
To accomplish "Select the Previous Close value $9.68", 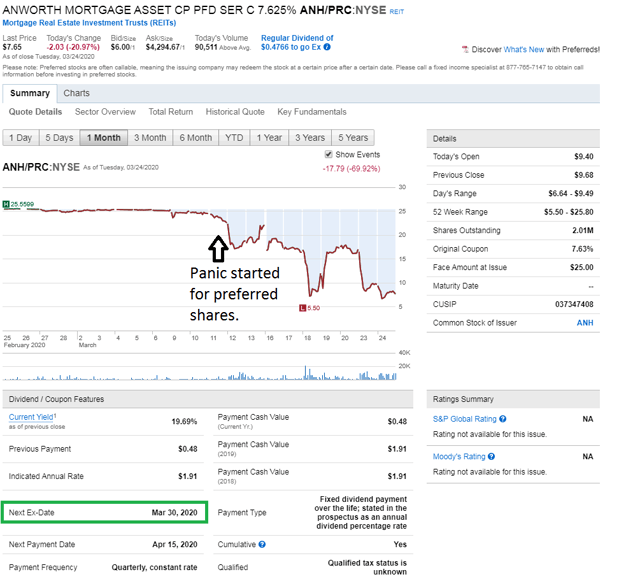I will (584, 175).
